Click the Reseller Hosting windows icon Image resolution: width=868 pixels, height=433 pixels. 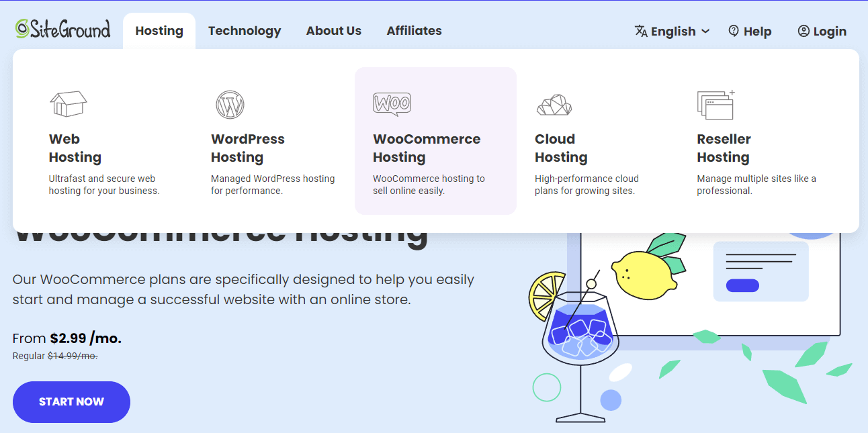(715, 105)
